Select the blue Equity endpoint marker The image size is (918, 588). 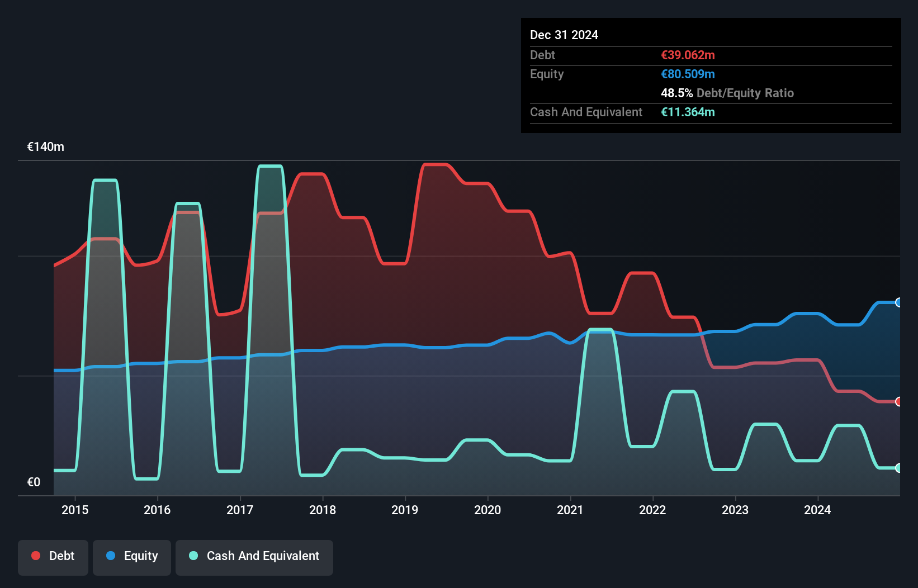(899, 302)
